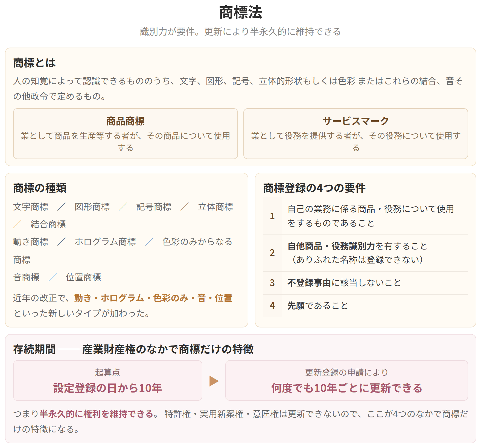Image resolution: width=481 pixels, height=448 pixels.
Task: Select the 商標の種類 heading
Action: (x=40, y=188)
